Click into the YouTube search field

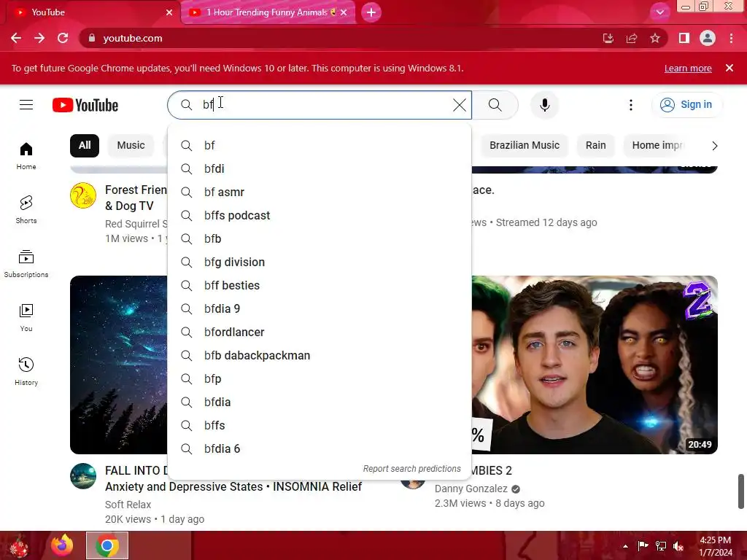[320, 105]
